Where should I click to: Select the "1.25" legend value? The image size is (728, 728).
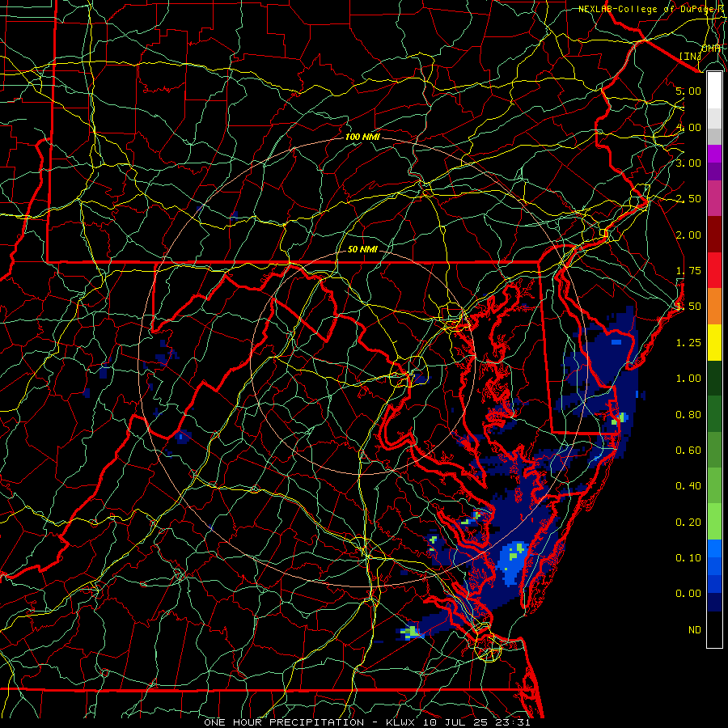click(688, 343)
